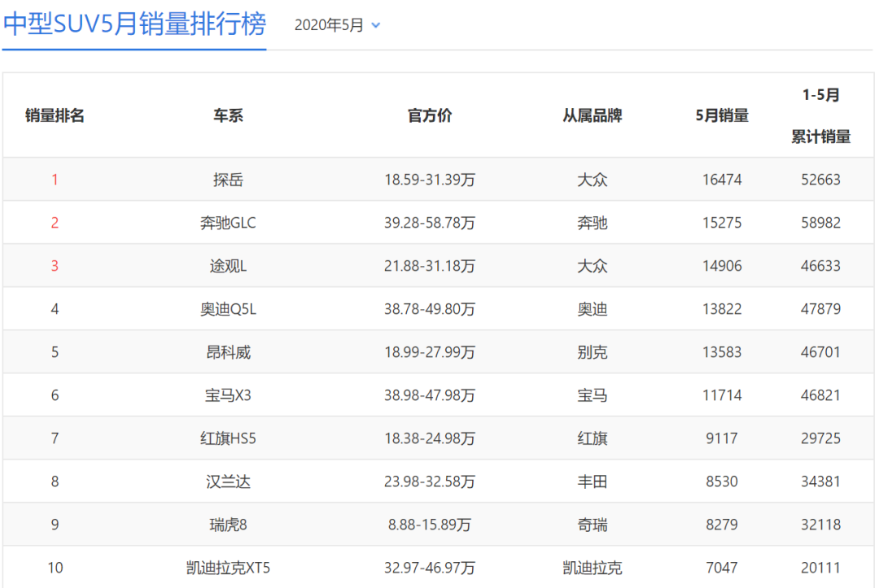
Task: Open the 宝马X3 car series link
Action: (x=228, y=395)
